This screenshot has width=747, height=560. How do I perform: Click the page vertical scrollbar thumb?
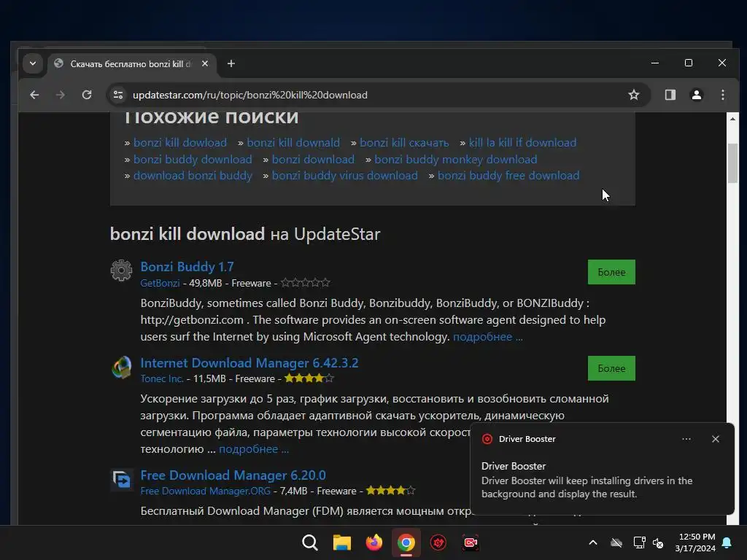point(732,163)
